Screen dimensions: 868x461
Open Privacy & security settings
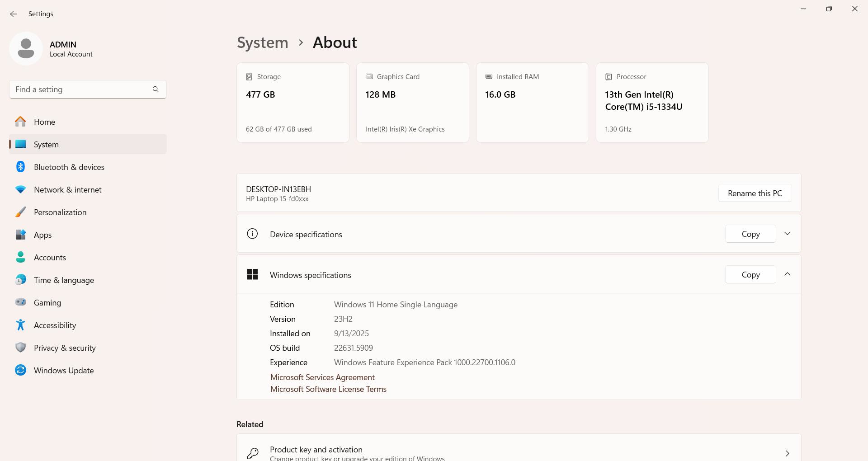click(x=65, y=348)
